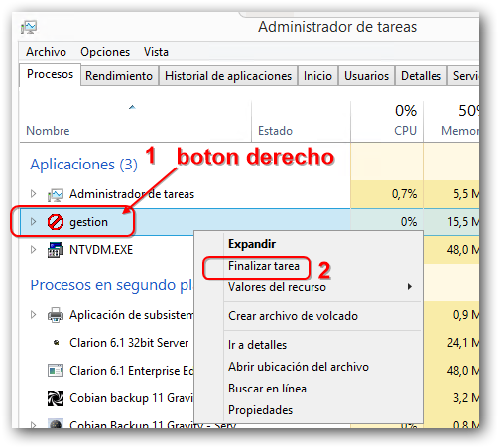Click the 24,1 MB memory value
The image size is (499, 448).
[463, 343]
